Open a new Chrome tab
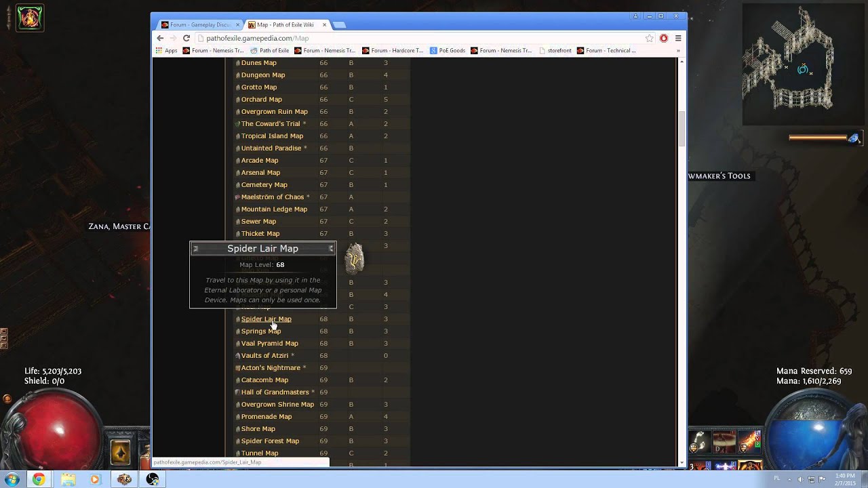The image size is (868, 488). 339,25
